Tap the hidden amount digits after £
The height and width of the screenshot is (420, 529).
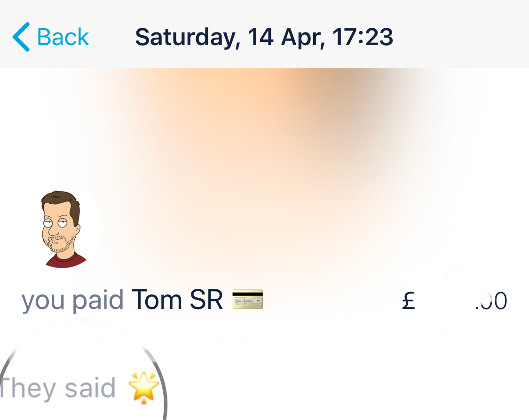point(444,301)
